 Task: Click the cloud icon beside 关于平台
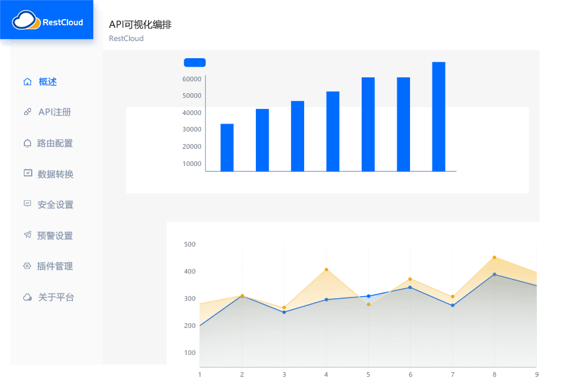[x=27, y=297]
